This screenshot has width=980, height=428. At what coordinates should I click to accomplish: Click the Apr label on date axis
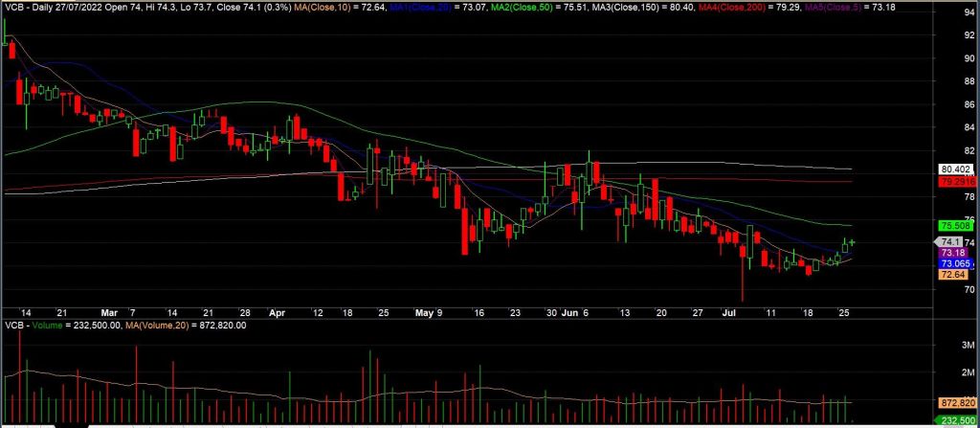click(277, 312)
